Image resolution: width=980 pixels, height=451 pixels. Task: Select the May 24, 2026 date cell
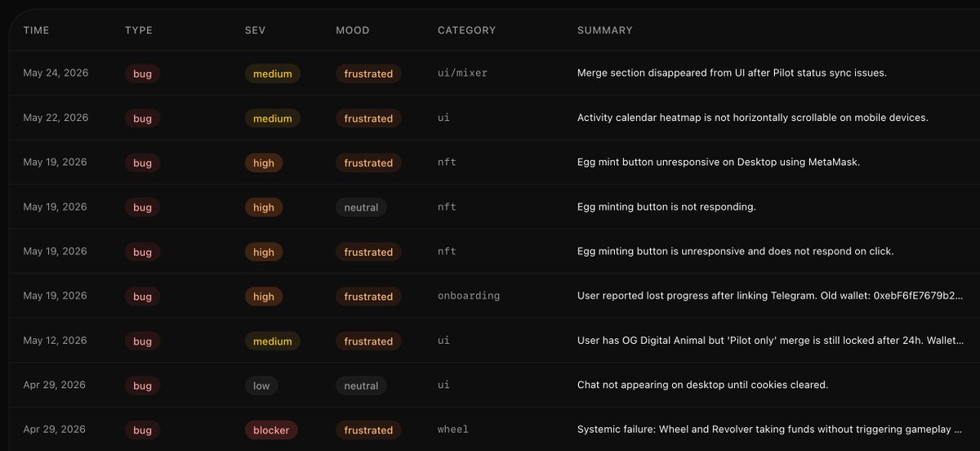click(56, 74)
